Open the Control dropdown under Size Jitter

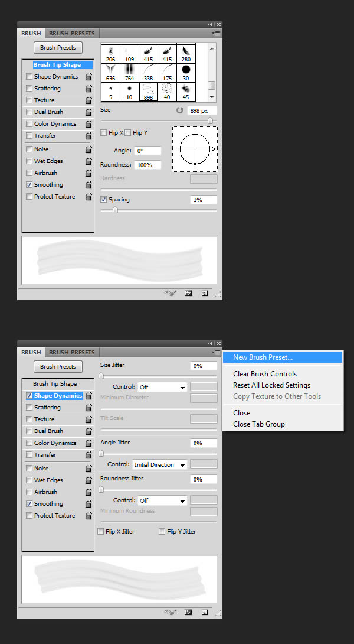(x=162, y=387)
